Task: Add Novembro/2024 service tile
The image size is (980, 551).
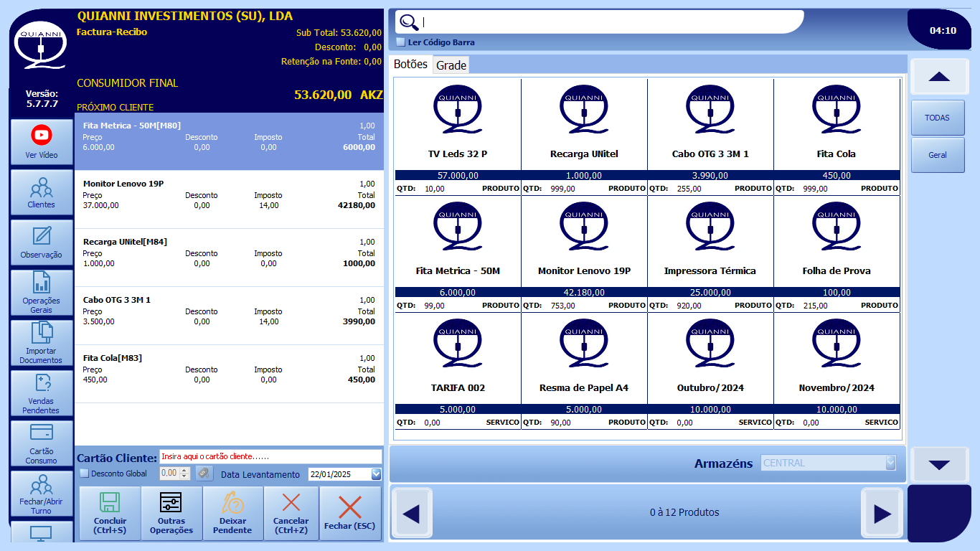Action: click(837, 370)
